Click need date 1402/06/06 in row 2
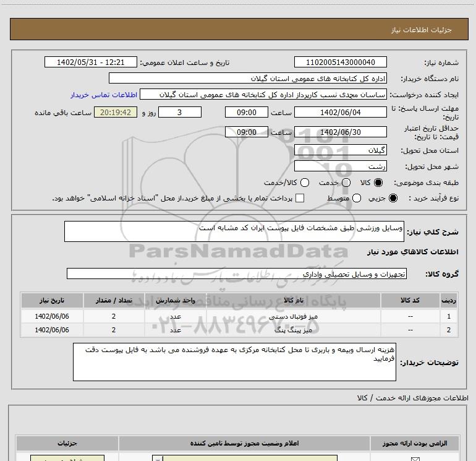 pos(52,330)
